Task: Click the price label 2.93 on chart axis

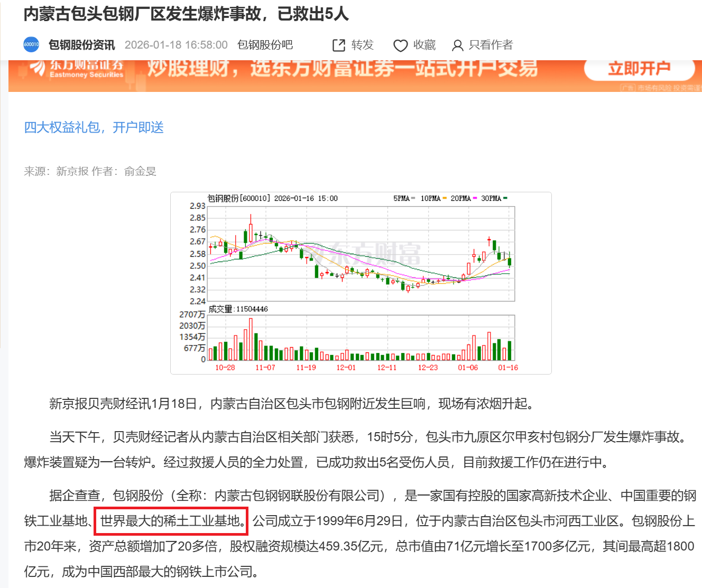Action: (x=198, y=206)
